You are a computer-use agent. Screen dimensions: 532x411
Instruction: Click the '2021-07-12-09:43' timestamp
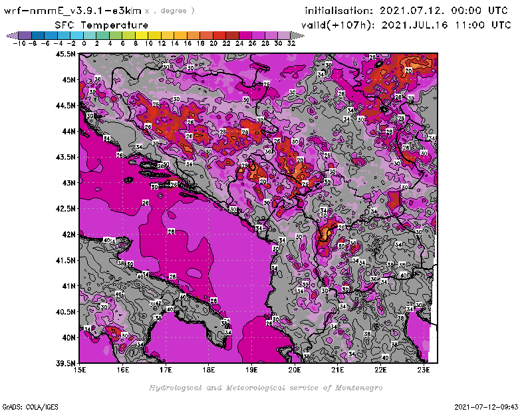tap(487, 407)
